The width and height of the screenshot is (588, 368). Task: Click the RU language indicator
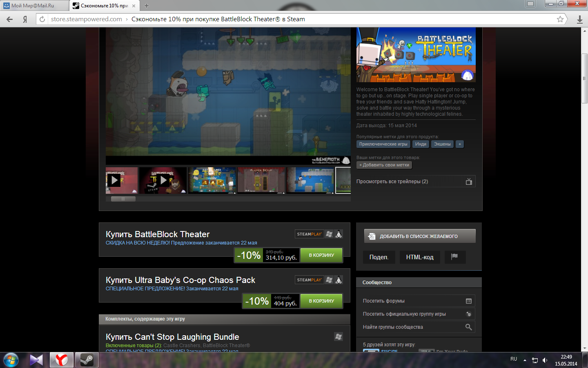point(514,359)
